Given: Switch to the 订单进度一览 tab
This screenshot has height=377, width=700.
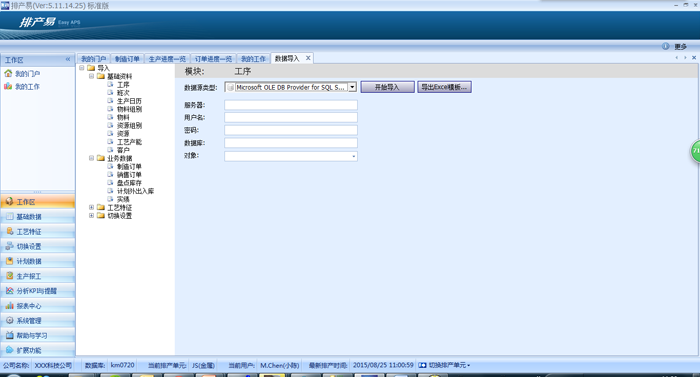Looking at the screenshot, I should click(213, 59).
